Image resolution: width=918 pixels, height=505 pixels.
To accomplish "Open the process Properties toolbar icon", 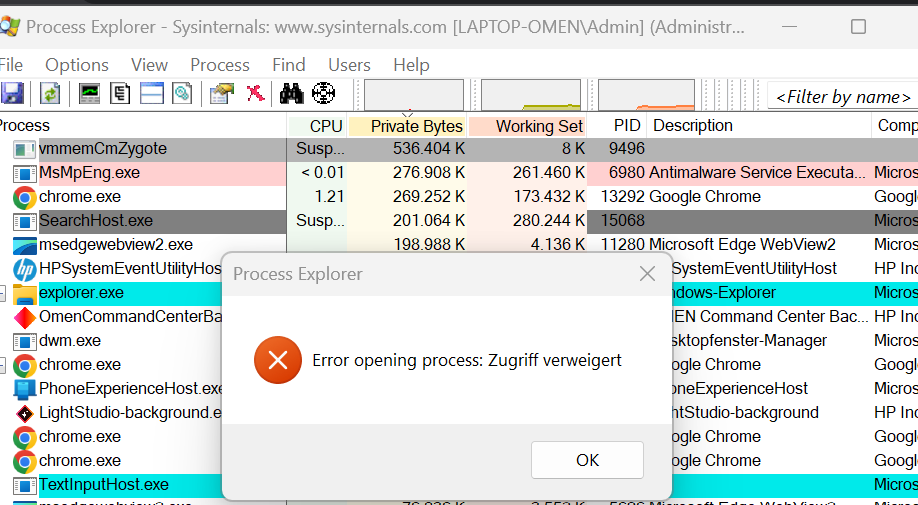I will point(221,94).
